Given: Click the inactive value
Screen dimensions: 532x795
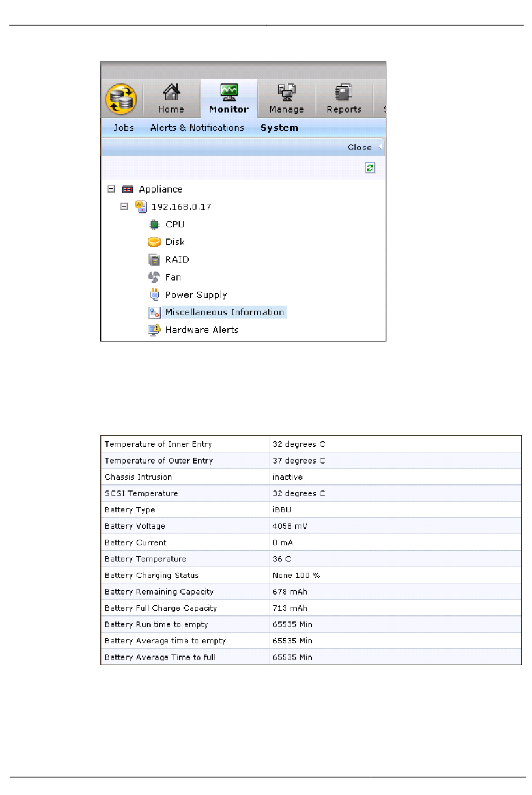Looking at the screenshot, I should [287, 477].
